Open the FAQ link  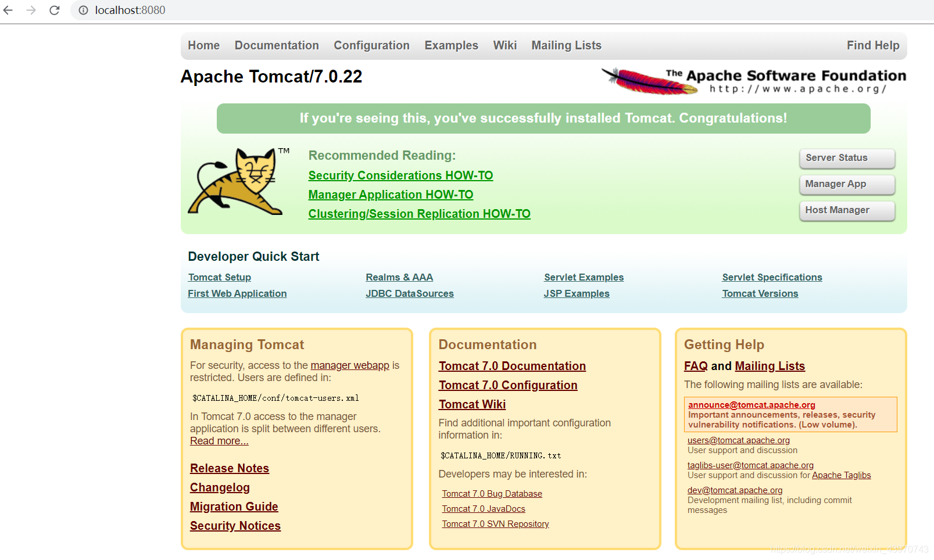pos(696,366)
